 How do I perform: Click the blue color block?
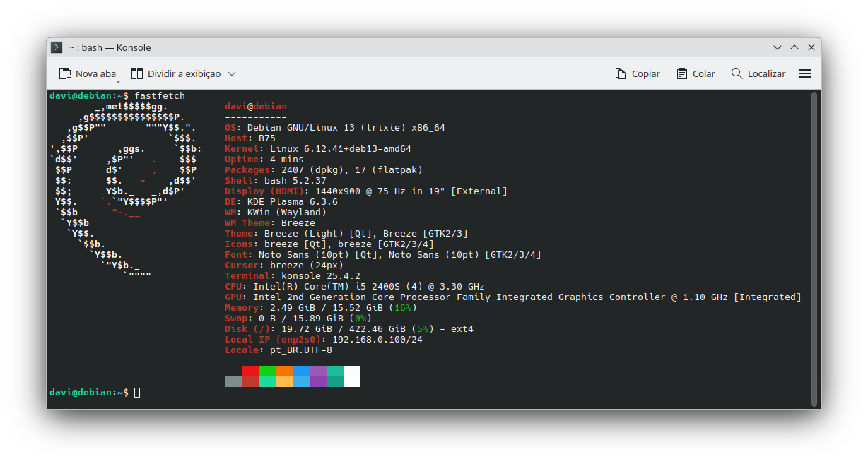[300, 371]
